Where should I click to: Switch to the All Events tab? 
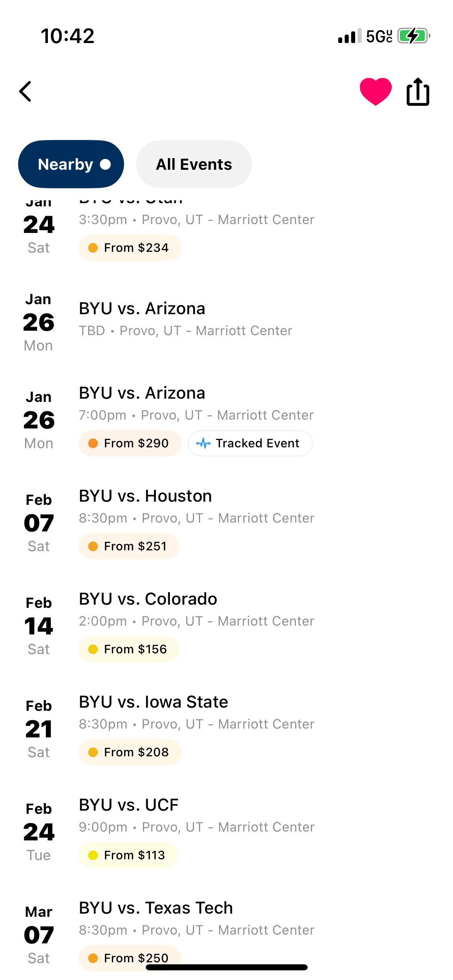[194, 164]
